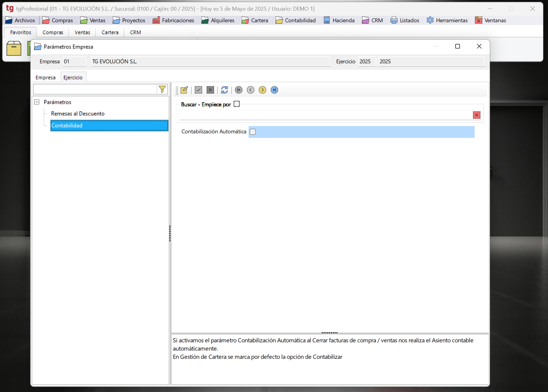Go to first record icon
The image size is (548, 392).
(239, 90)
